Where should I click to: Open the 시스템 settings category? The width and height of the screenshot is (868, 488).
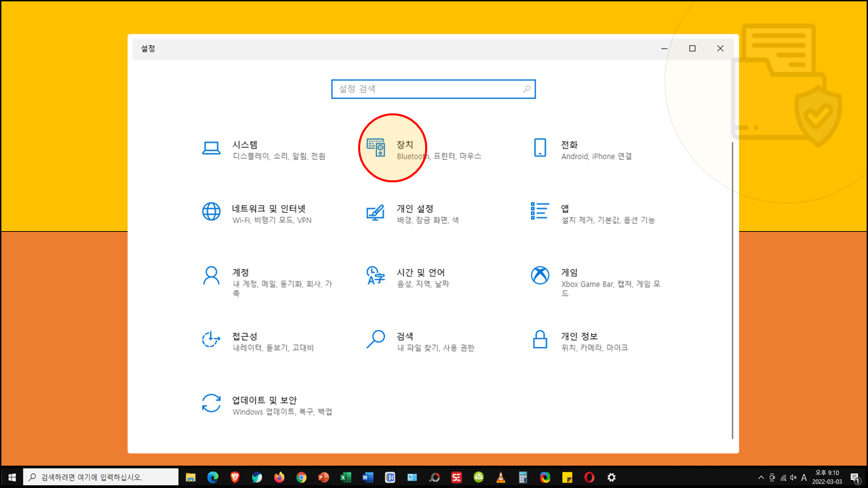(264, 150)
